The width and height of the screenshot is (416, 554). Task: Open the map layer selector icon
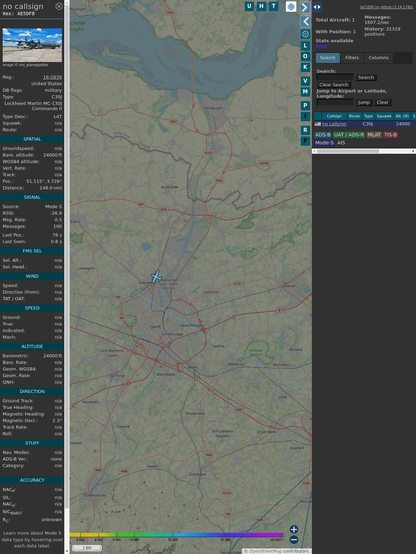(x=291, y=7)
